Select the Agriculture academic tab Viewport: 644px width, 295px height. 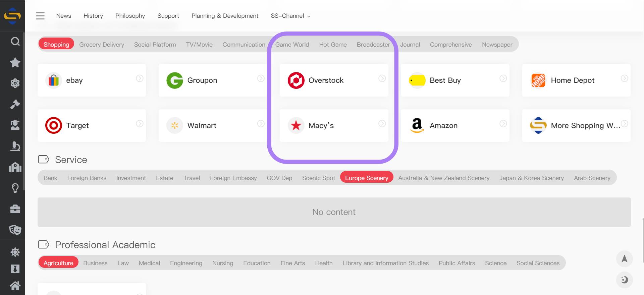[58, 263]
